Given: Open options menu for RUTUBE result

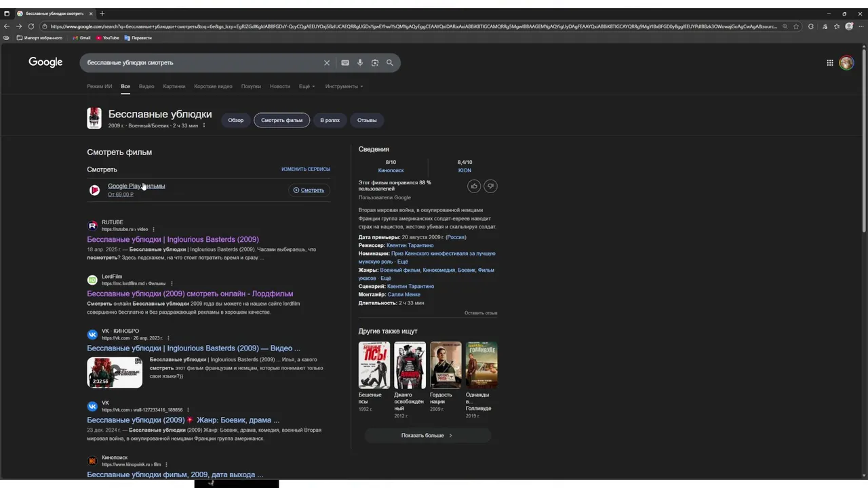Looking at the screenshot, I should (x=153, y=229).
